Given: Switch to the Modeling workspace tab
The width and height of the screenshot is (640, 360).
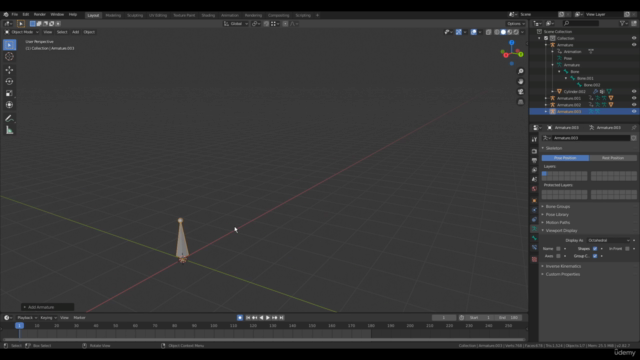Looking at the screenshot, I should pos(113,15).
